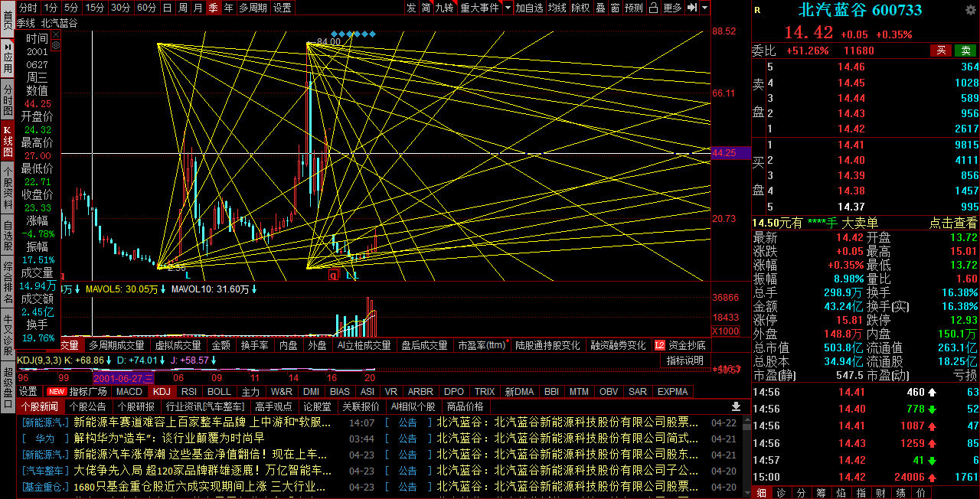Select the 5分 timeframe
Image resolution: width=980 pixels, height=499 pixels.
(x=71, y=8)
